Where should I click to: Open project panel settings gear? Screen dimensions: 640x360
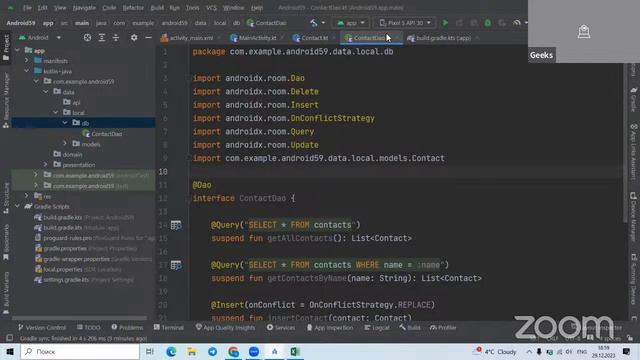(134, 38)
